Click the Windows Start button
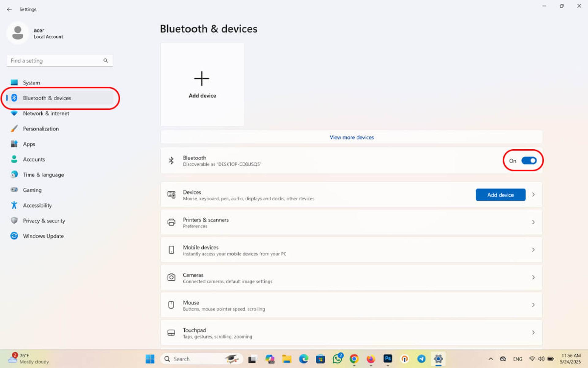Viewport: 588px width, 368px height. 150,359
